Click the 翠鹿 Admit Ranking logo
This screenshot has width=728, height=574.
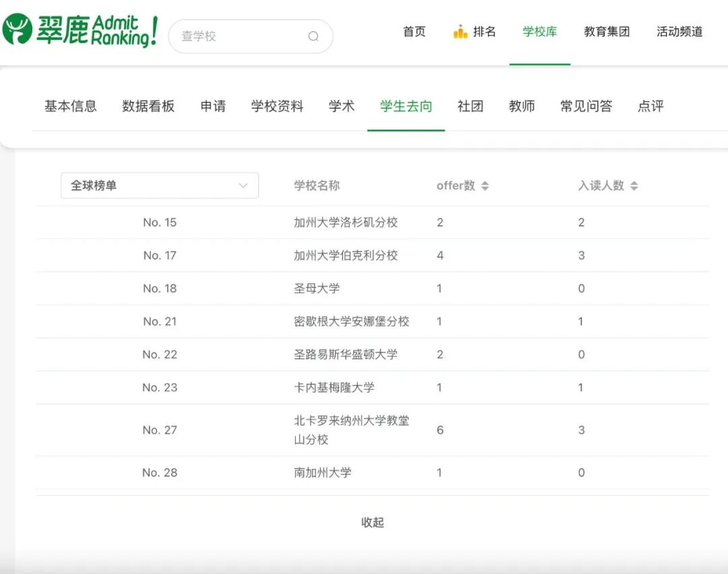click(80, 31)
